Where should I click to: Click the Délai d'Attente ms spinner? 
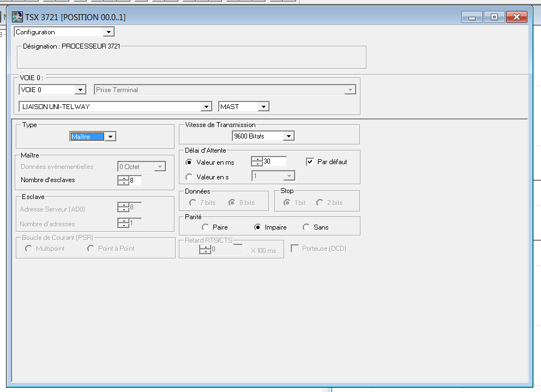coord(256,161)
